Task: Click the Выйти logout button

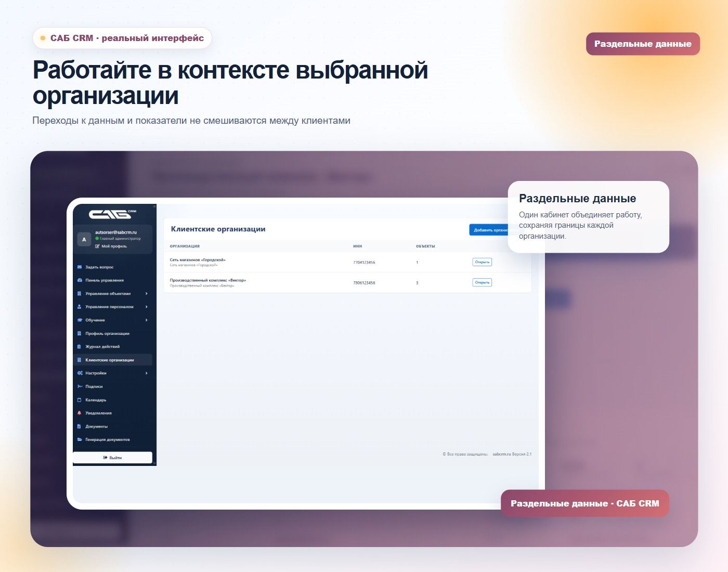Action: click(112, 458)
